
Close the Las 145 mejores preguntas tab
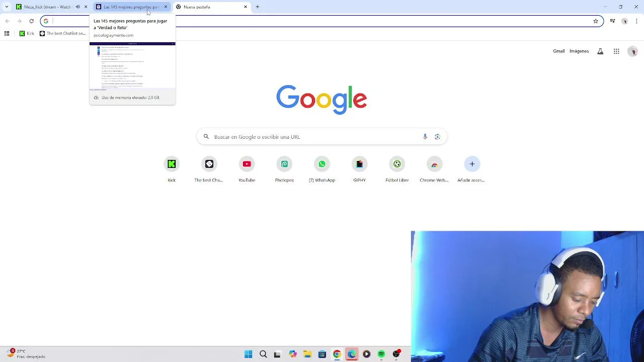pyautogui.click(x=166, y=7)
